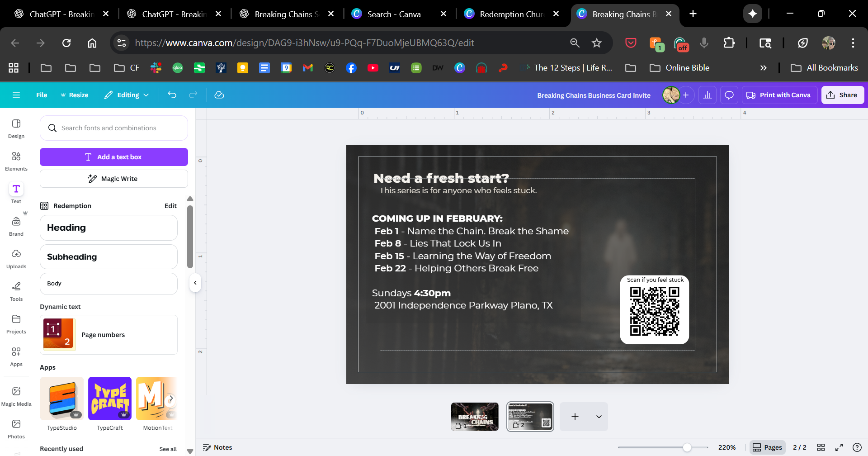Expand the Editing mode dropdown
This screenshot has height=456, width=868.
[127, 95]
